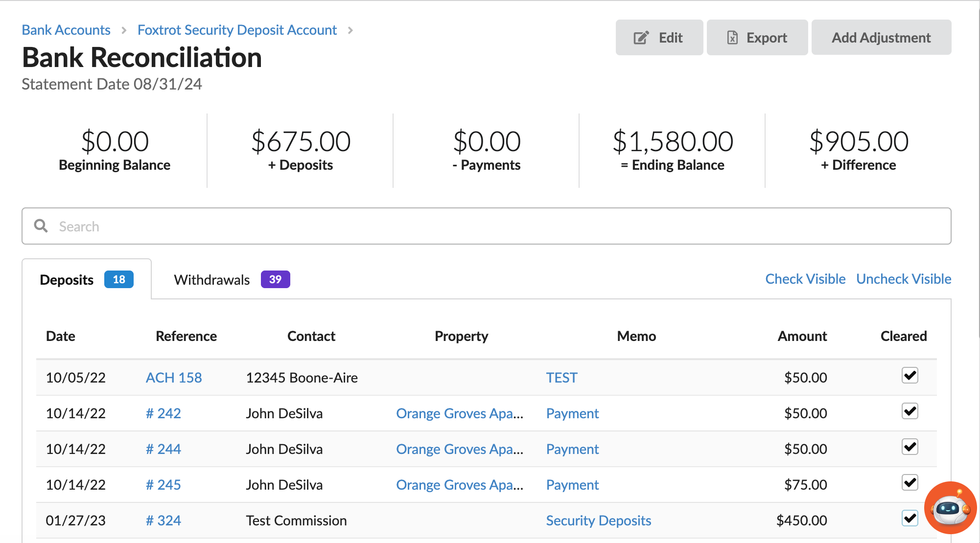Click the Add Adjustment button
Screen dimensions: 980x543
pyautogui.click(x=881, y=38)
